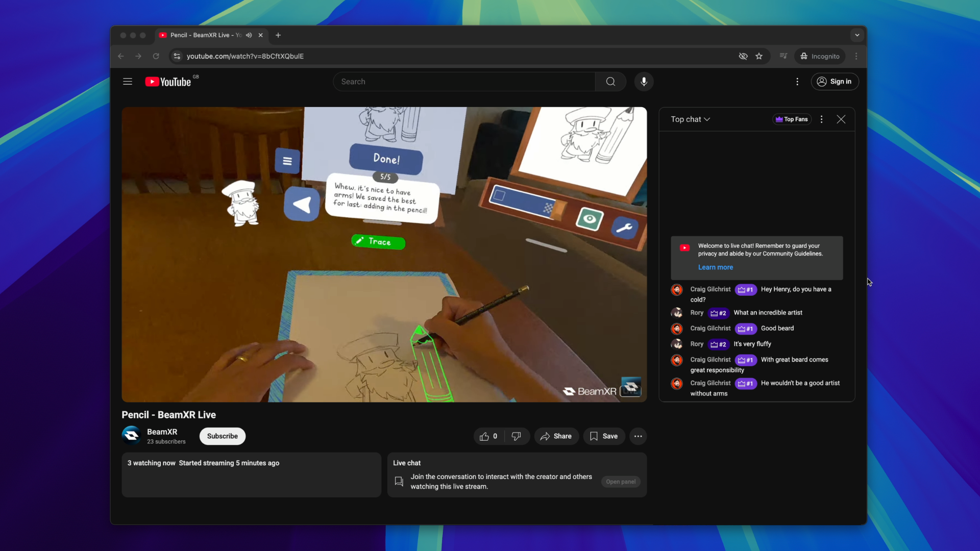Click the BeamXR channel avatar
Image resolution: width=980 pixels, height=551 pixels.
click(x=131, y=435)
